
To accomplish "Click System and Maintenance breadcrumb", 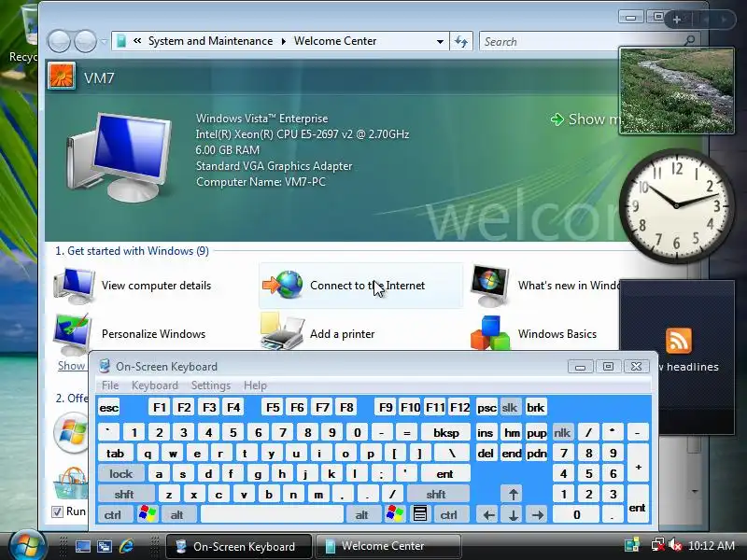I will coord(210,41).
